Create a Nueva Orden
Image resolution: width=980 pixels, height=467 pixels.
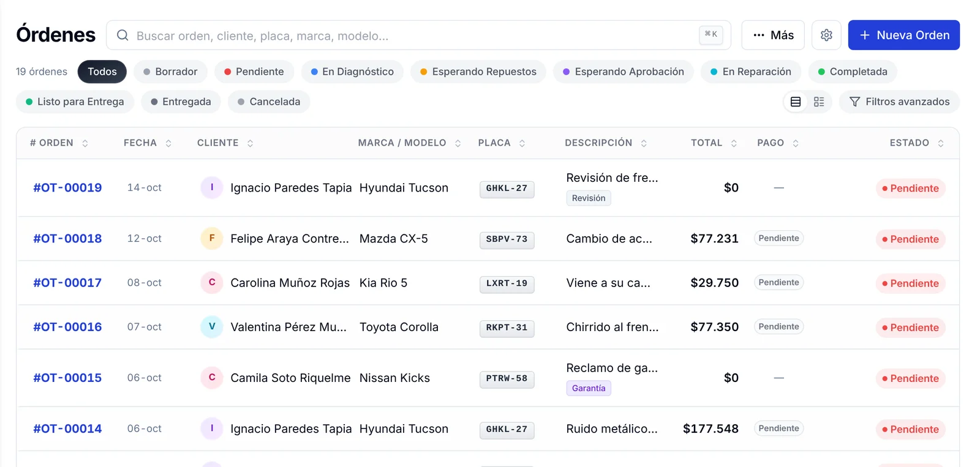(904, 35)
